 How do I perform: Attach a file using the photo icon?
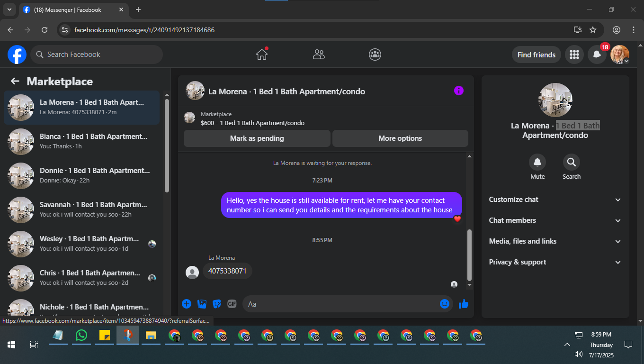tap(202, 304)
